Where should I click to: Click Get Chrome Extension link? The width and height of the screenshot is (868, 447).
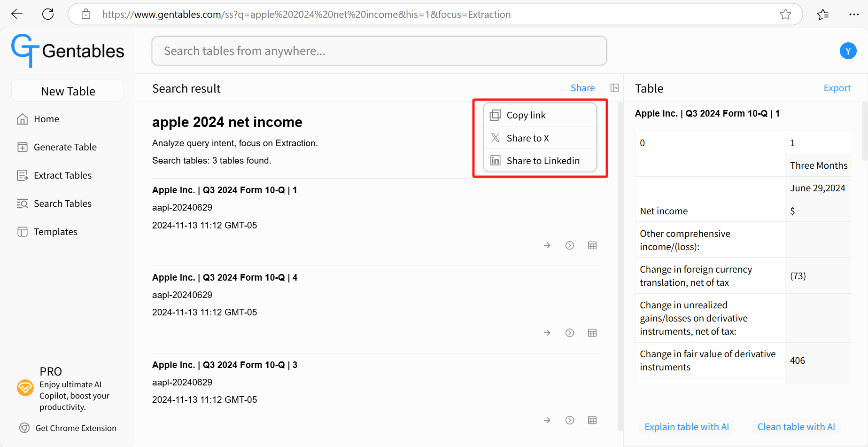(76, 428)
